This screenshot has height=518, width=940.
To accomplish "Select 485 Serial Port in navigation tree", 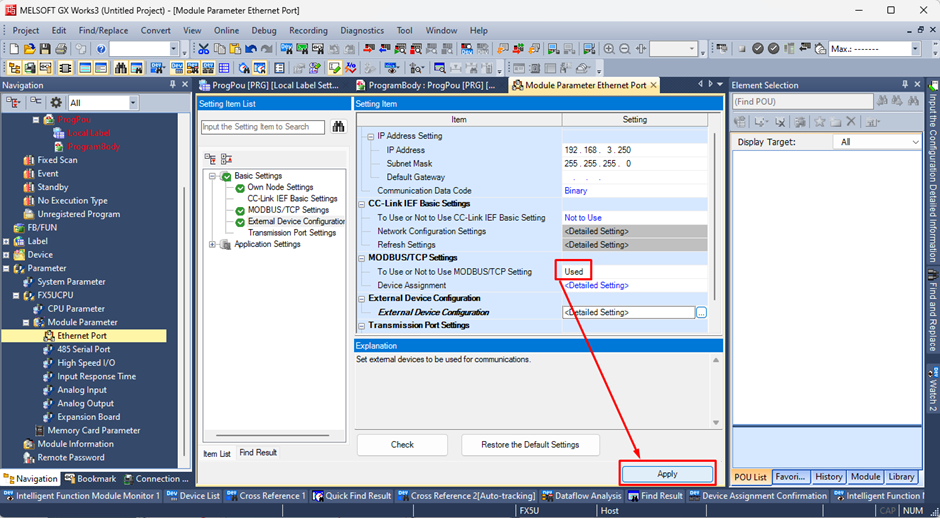I will click(83, 349).
